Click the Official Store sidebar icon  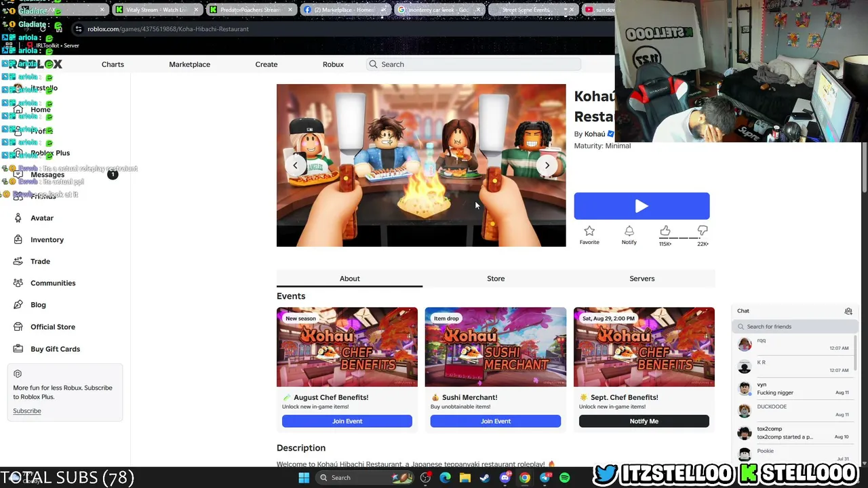18,327
